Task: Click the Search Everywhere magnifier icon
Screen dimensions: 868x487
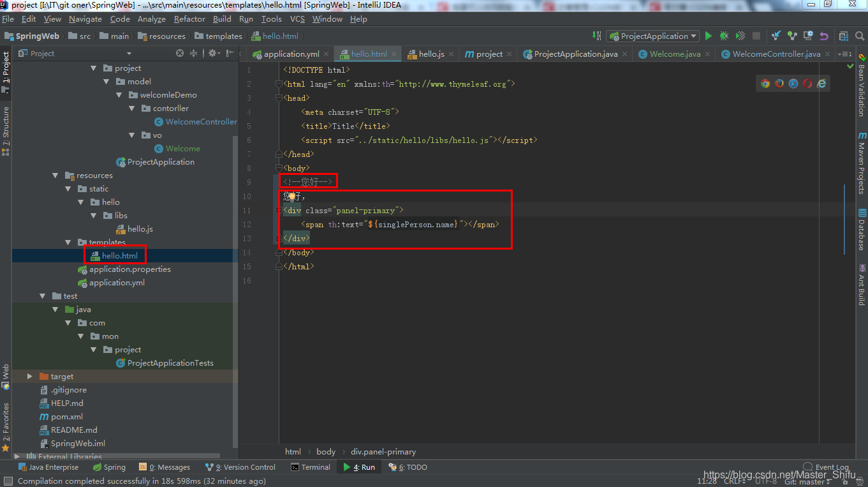Action: pyautogui.click(x=859, y=36)
